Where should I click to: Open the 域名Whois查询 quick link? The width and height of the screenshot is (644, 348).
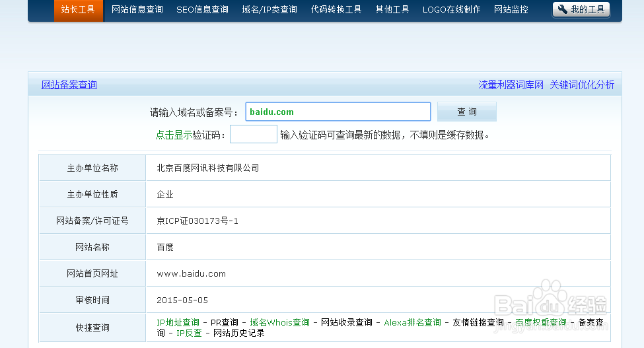pyautogui.click(x=279, y=322)
